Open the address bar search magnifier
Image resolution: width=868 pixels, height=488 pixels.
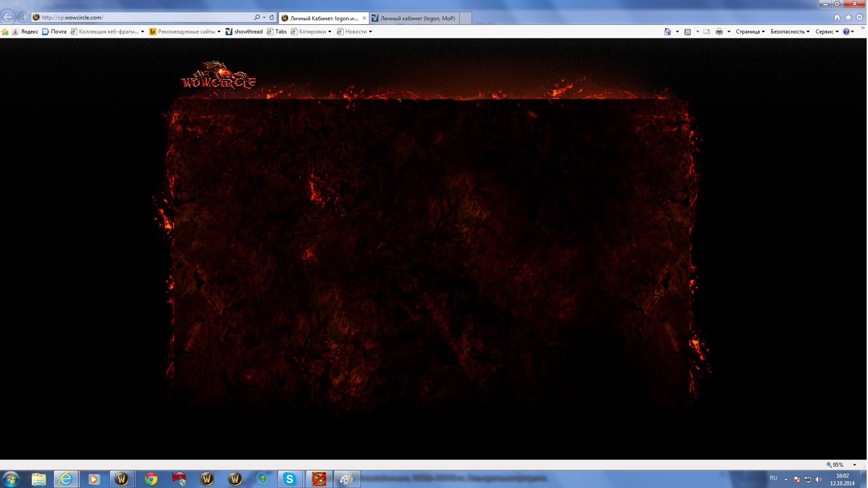coord(257,17)
